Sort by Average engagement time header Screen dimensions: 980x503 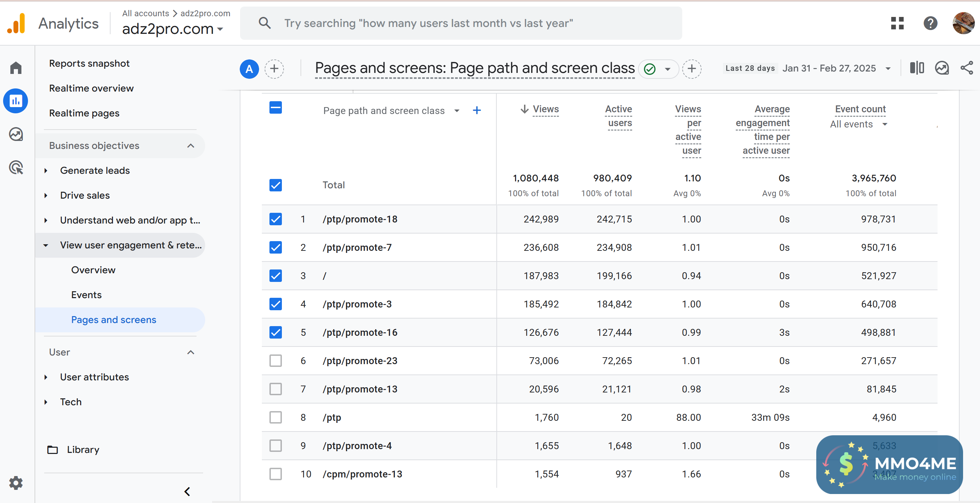pos(763,130)
